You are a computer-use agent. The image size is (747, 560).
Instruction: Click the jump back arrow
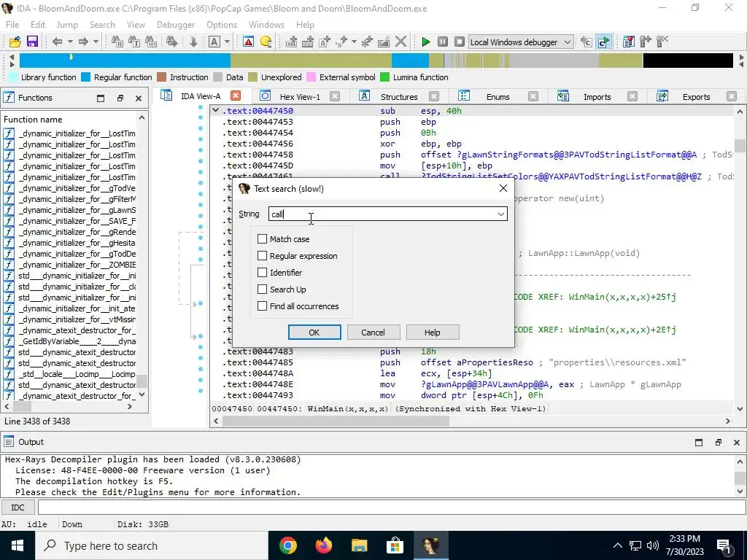pos(57,42)
